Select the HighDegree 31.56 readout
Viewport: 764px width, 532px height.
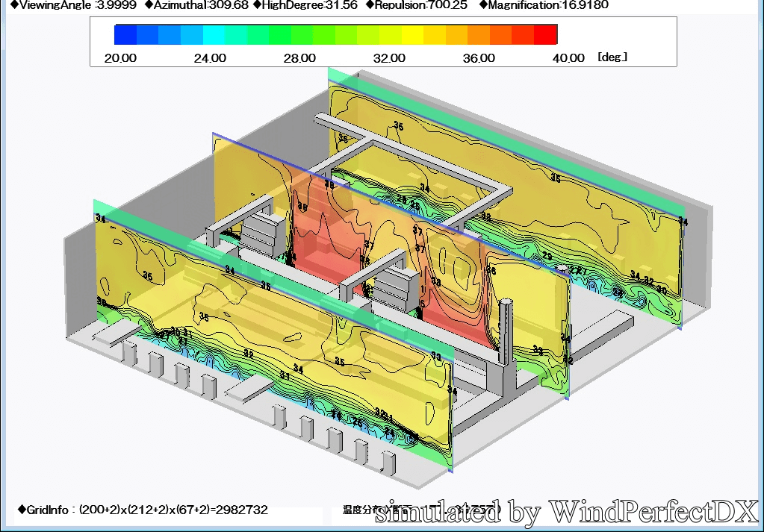point(305,5)
